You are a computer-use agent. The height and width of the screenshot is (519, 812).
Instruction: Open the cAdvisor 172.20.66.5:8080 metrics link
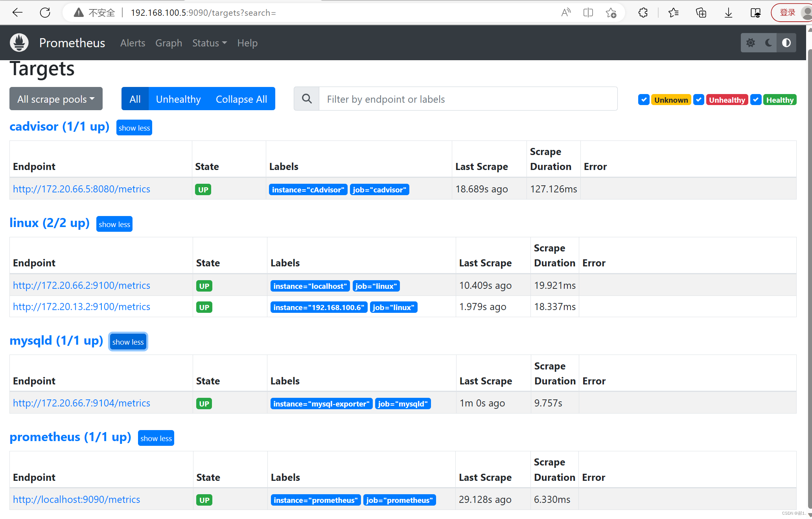click(x=81, y=189)
